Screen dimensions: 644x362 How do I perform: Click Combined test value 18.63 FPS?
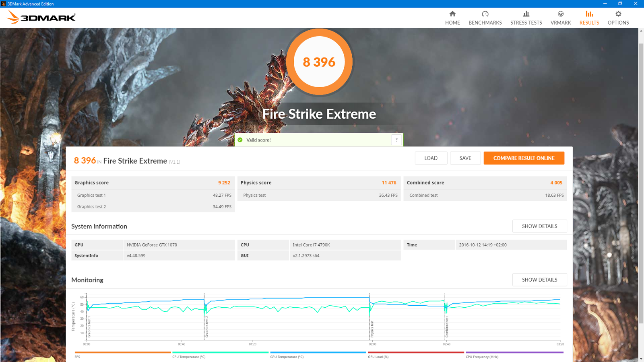click(x=554, y=195)
